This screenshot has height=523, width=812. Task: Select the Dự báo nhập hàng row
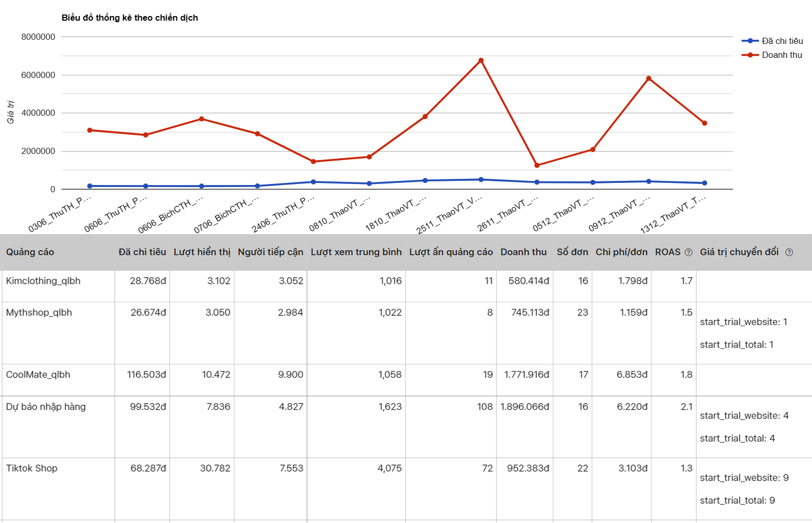click(x=46, y=407)
